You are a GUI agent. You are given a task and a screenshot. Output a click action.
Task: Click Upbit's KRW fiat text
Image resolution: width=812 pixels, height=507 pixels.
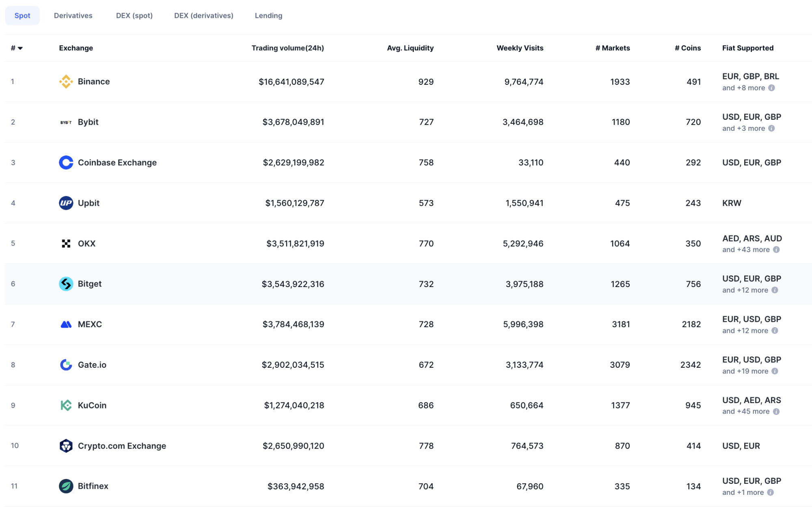(732, 203)
